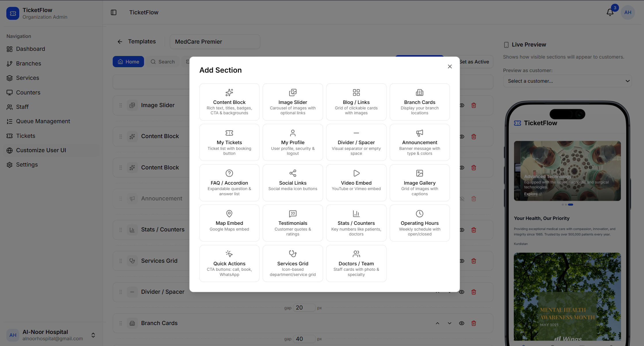The image size is (644, 346).
Task: Show the hidden Announcement section
Action: (462, 198)
